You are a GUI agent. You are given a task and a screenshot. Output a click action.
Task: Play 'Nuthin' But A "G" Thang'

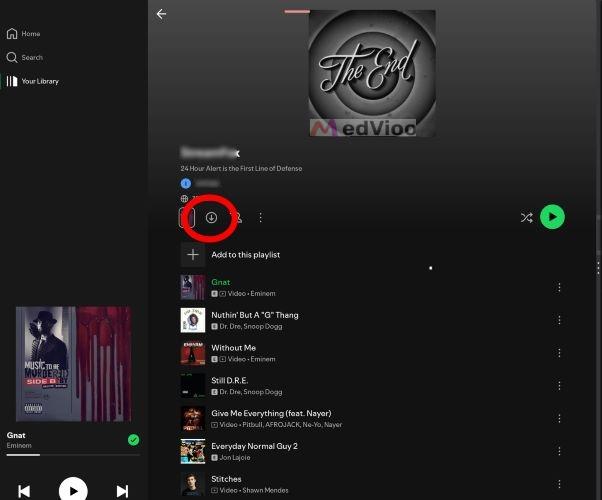click(x=255, y=315)
